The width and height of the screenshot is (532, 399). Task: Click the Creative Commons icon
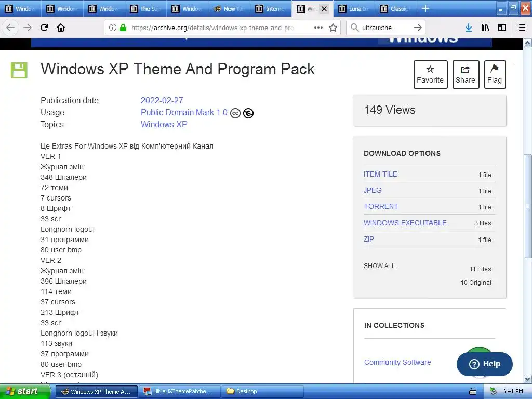(235, 113)
